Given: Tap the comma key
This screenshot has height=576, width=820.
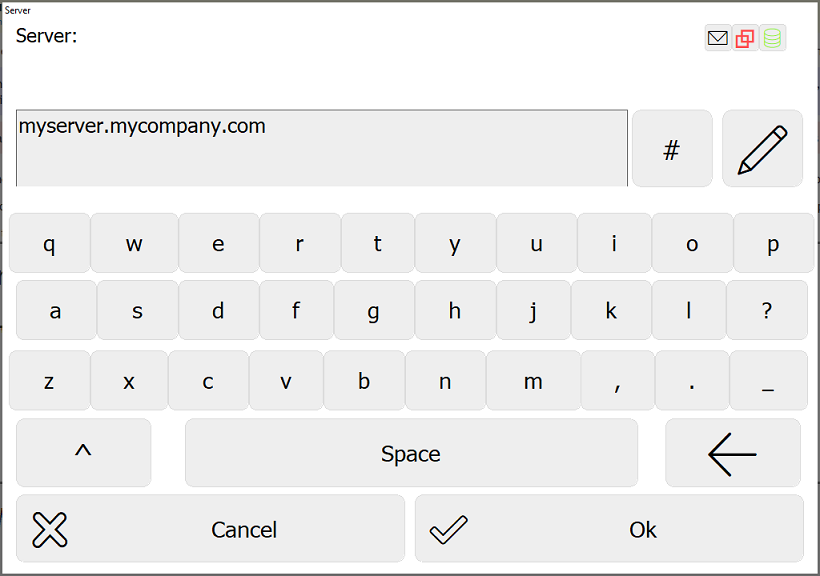Looking at the screenshot, I should click(617, 380).
